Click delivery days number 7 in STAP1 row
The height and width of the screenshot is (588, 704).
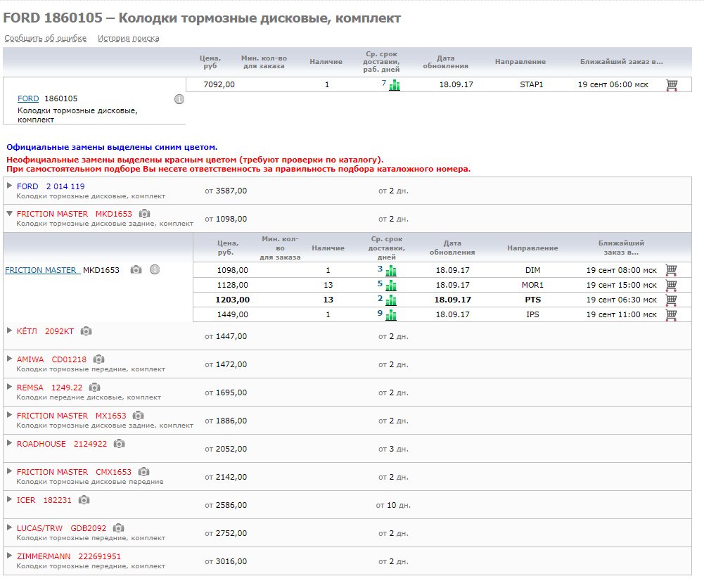pos(384,83)
